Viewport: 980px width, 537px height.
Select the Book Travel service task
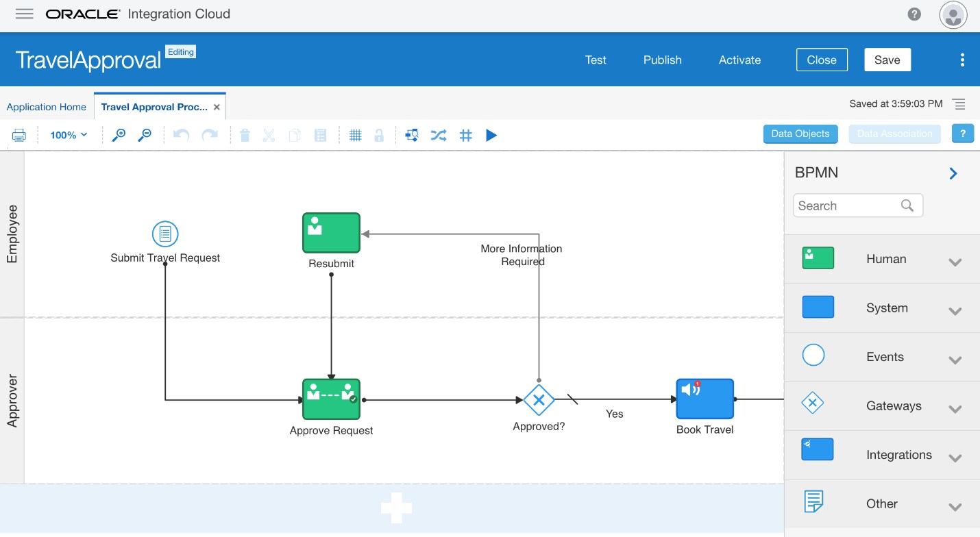[705, 399]
